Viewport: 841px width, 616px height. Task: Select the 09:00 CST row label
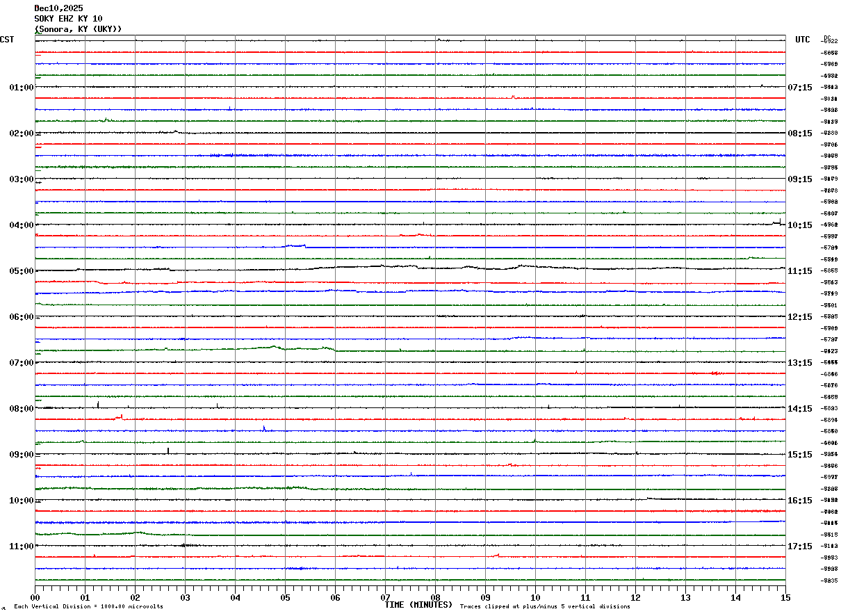click(x=22, y=455)
